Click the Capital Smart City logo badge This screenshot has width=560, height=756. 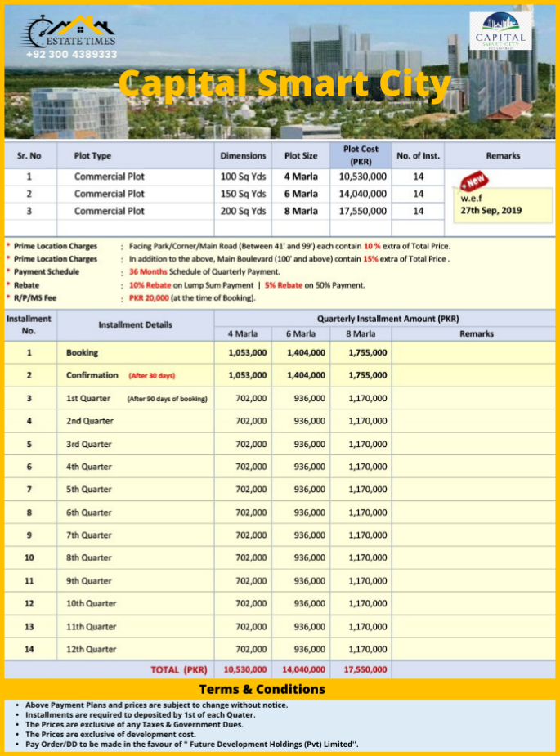click(x=500, y=31)
